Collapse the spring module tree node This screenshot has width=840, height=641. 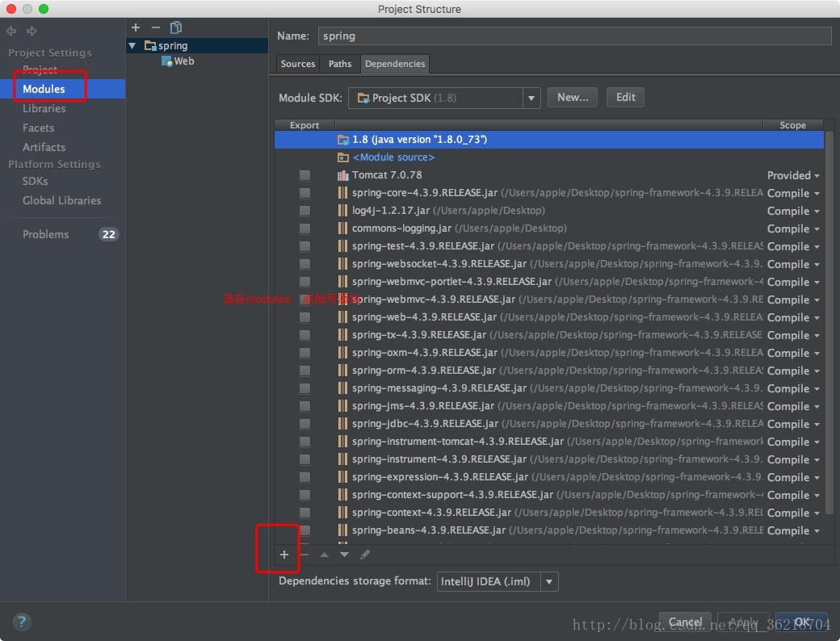tap(132, 45)
